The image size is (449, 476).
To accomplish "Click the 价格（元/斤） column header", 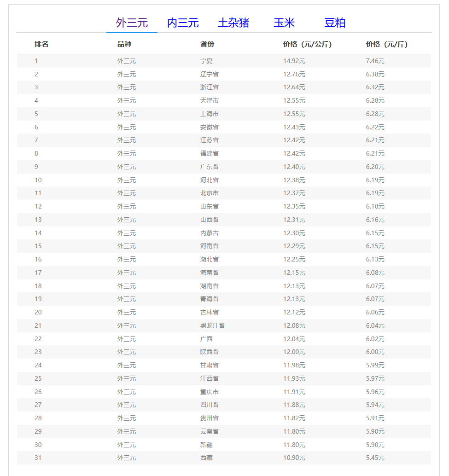I will [387, 44].
